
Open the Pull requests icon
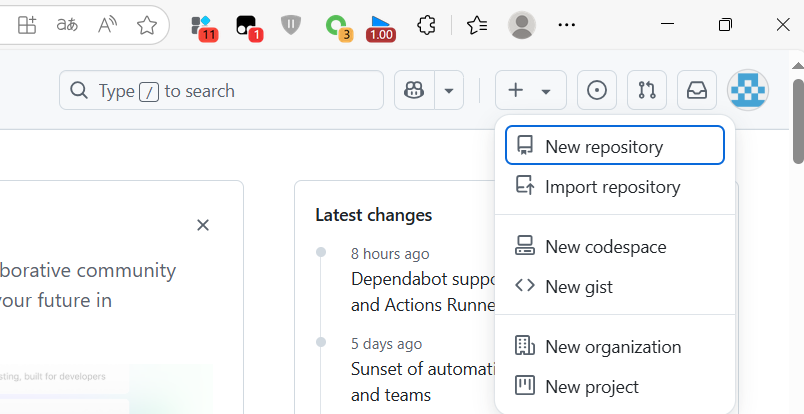click(647, 91)
